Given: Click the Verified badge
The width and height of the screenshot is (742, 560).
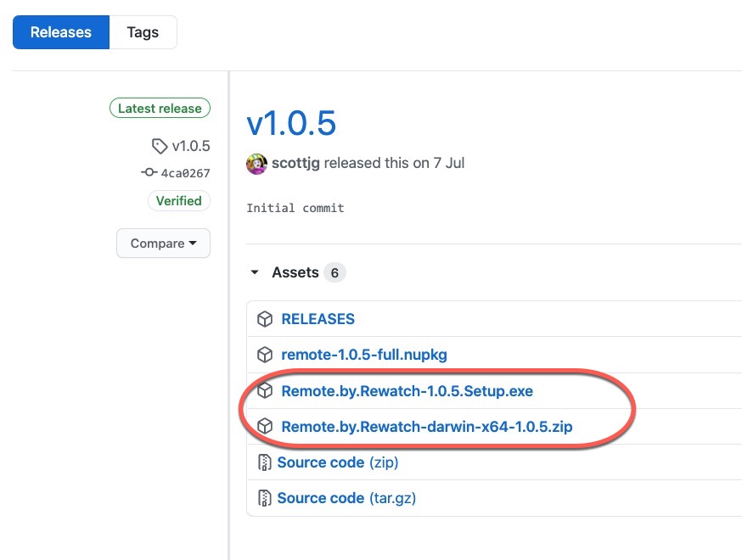Looking at the screenshot, I should (178, 201).
